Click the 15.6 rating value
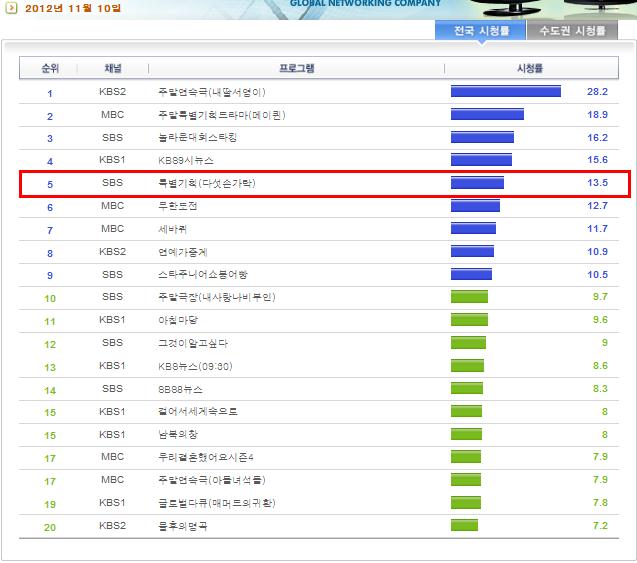The height and width of the screenshot is (563, 637). coord(597,160)
